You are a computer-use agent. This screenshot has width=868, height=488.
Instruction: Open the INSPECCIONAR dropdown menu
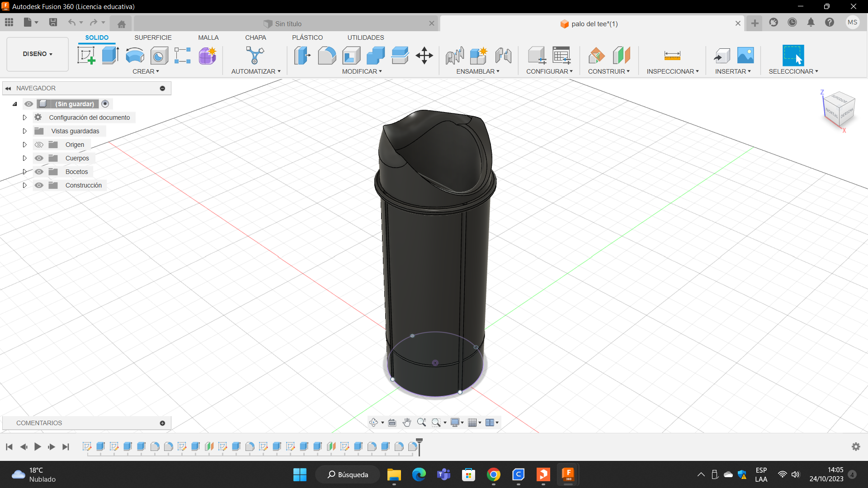673,71
